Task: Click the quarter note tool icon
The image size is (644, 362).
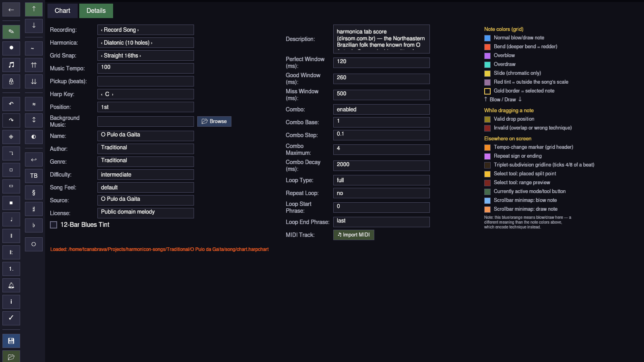Action: [x=11, y=219]
